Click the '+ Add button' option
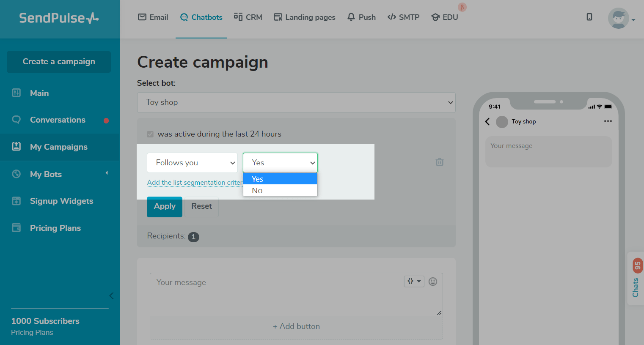Screen dimensions: 644x345 click(296, 326)
